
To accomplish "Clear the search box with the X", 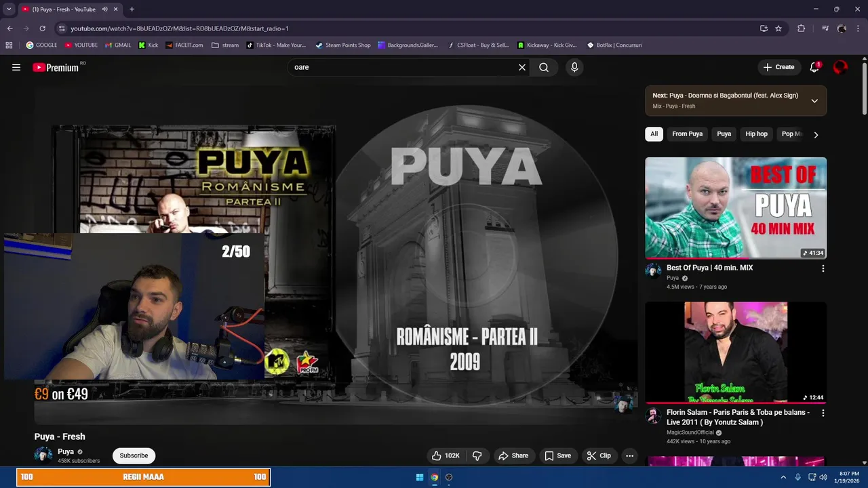I will point(522,67).
